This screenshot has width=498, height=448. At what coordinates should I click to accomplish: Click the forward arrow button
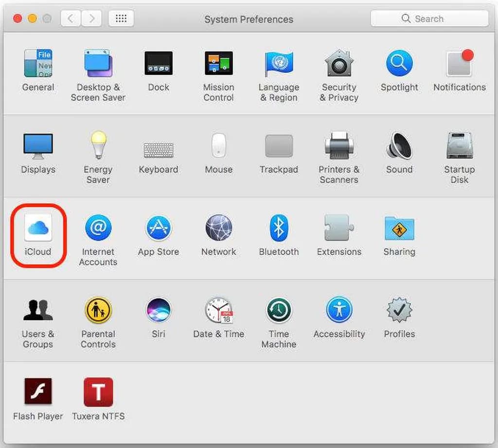coord(91,19)
